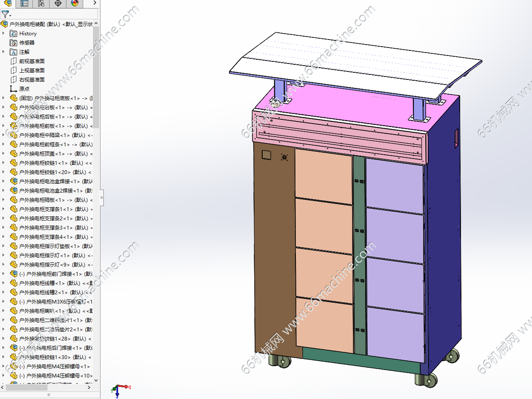The height and width of the screenshot is (399, 532).
Task: Select the 传感器 sensors folder icon
Action: click(x=13, y=42)
